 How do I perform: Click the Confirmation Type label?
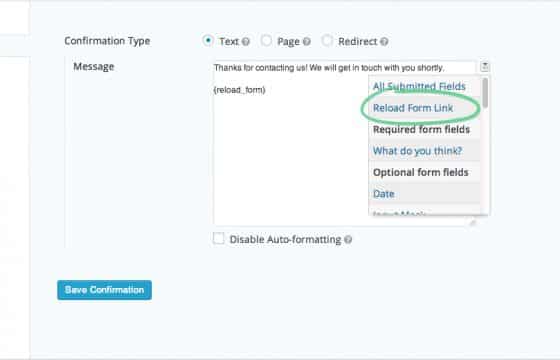107,41
